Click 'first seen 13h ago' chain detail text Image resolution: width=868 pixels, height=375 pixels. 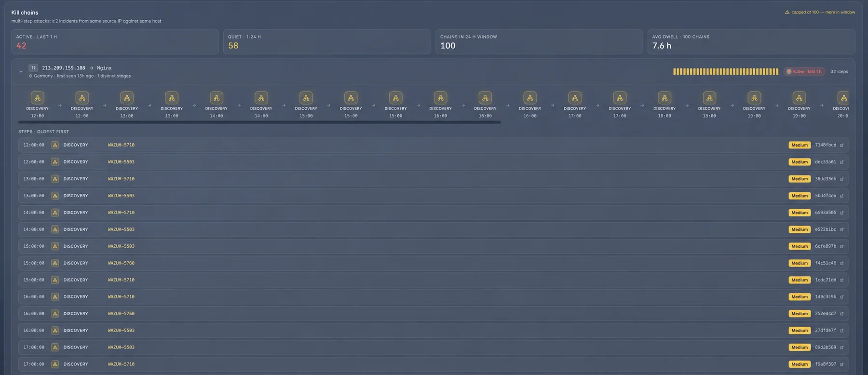point(75,76)
